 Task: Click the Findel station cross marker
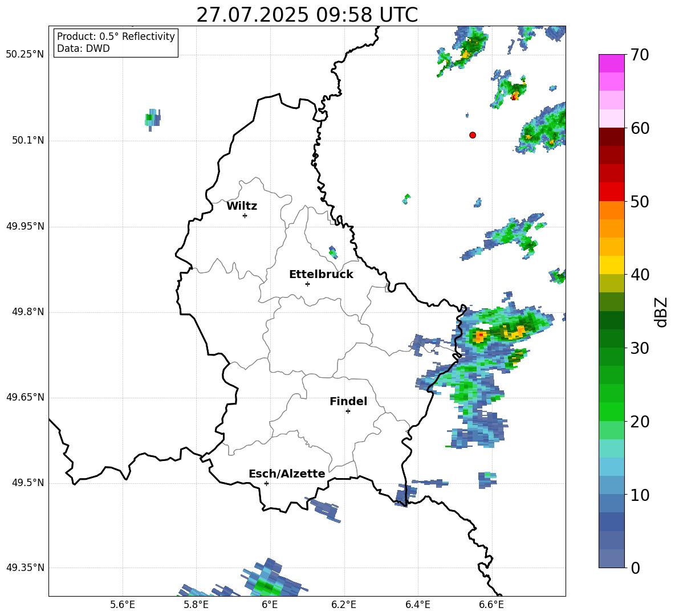348,411
